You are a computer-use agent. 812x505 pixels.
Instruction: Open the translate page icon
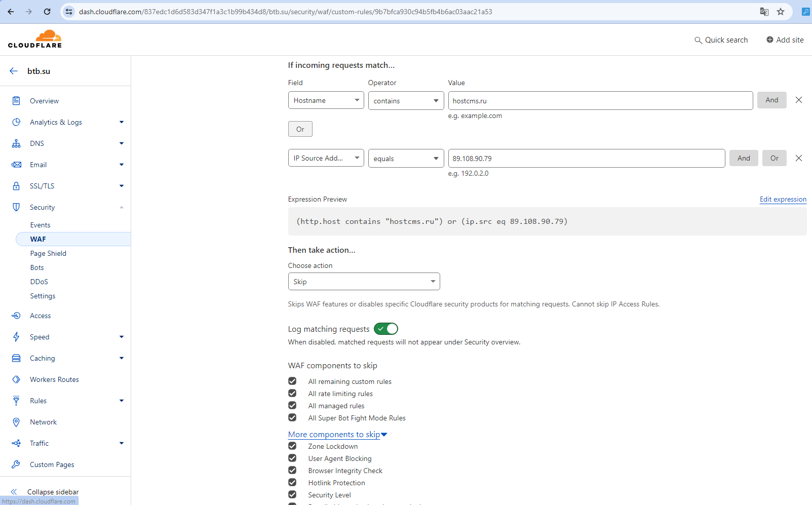pos(764,12)
